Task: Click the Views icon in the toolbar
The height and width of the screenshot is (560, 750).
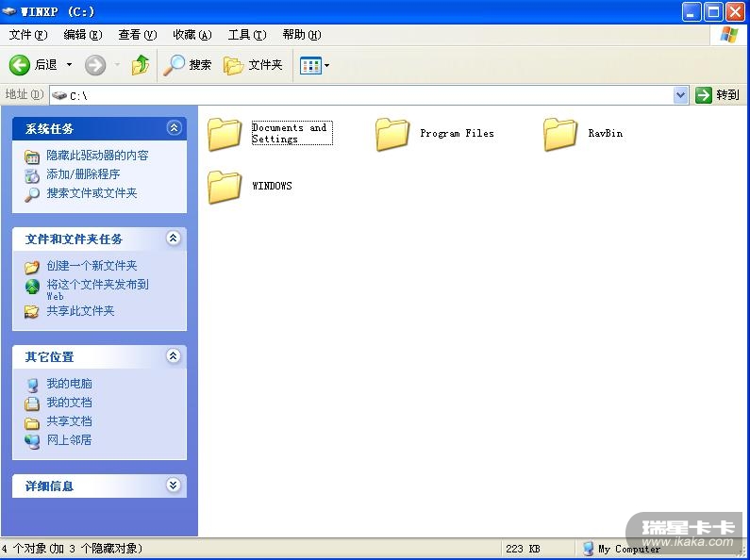Action: click(x=310, y=65)
